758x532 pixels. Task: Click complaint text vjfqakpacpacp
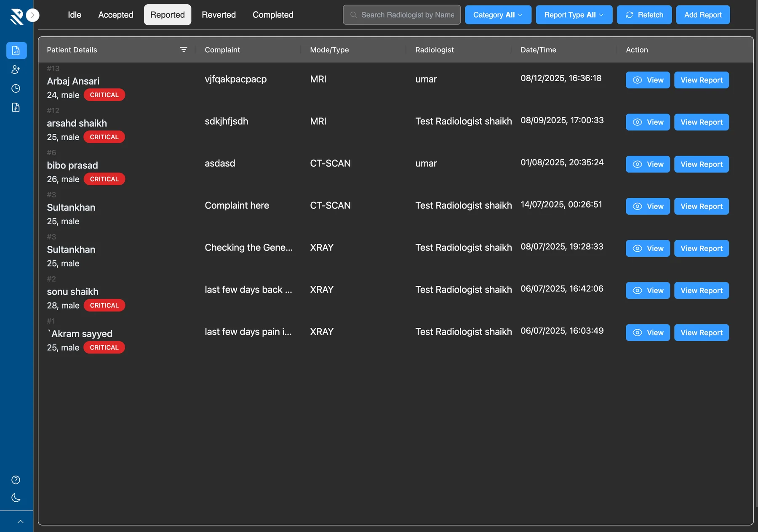236,79
